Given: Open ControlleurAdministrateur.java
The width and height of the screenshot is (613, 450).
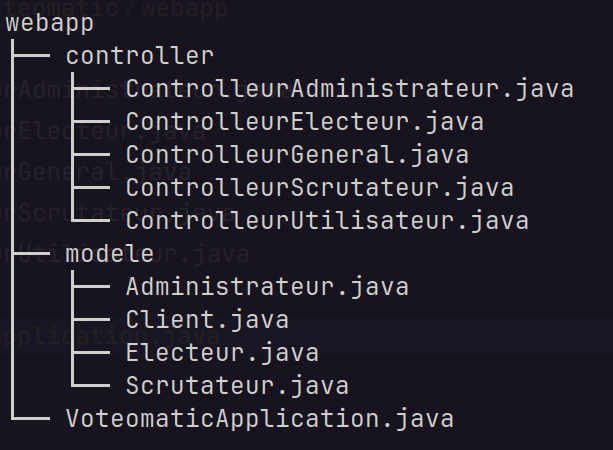Looking at the screenshot, I should [x=350, y=89].
